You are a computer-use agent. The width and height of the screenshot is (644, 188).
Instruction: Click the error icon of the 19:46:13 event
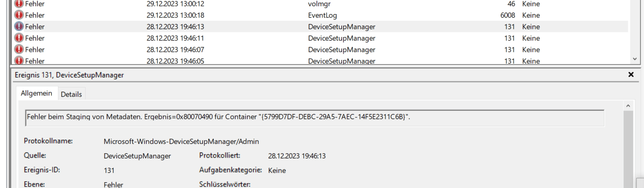(19, 27)
